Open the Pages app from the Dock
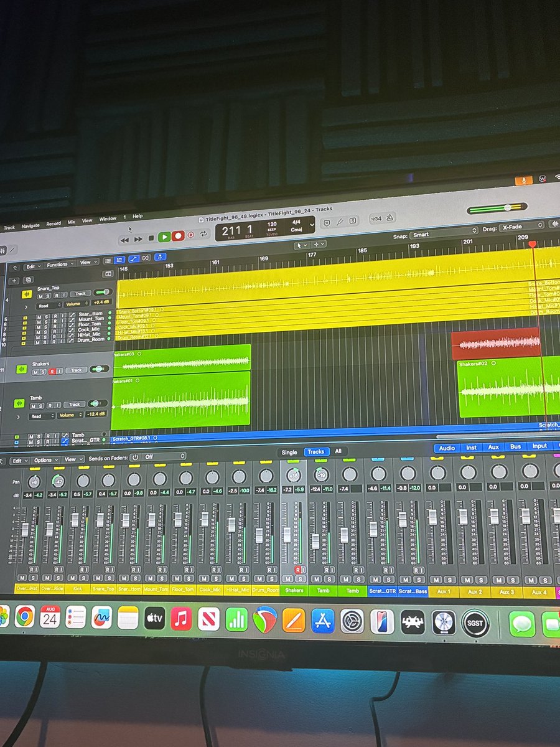This screenshot has height=747, width=560. point(294,621)
